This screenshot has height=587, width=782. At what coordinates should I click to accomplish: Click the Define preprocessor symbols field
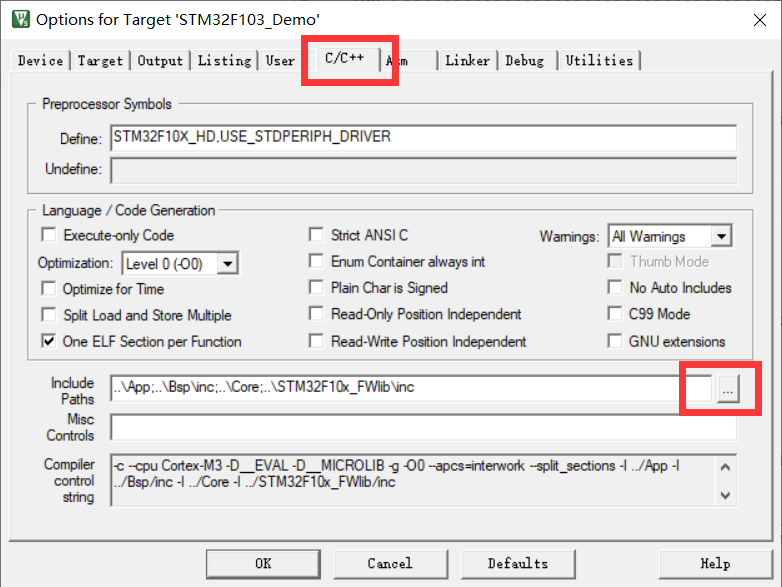click(x=423, y=138)
